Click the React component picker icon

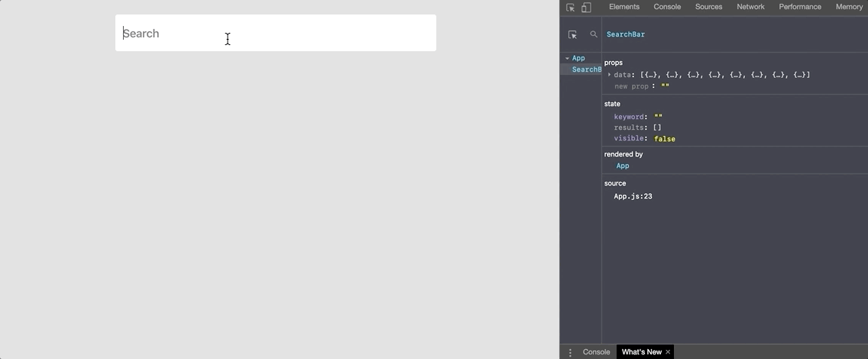(x=573, y=34)
